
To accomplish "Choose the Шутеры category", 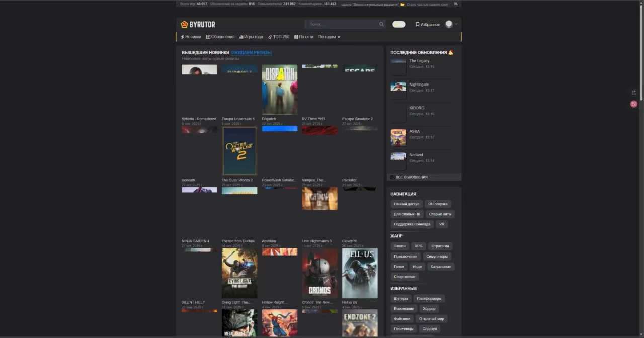I will 401,299.
